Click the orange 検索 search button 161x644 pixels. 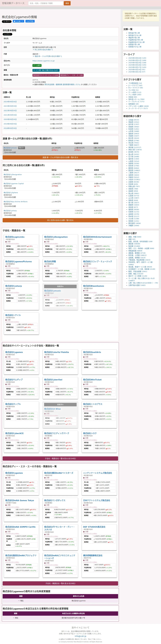click(67, 3)
